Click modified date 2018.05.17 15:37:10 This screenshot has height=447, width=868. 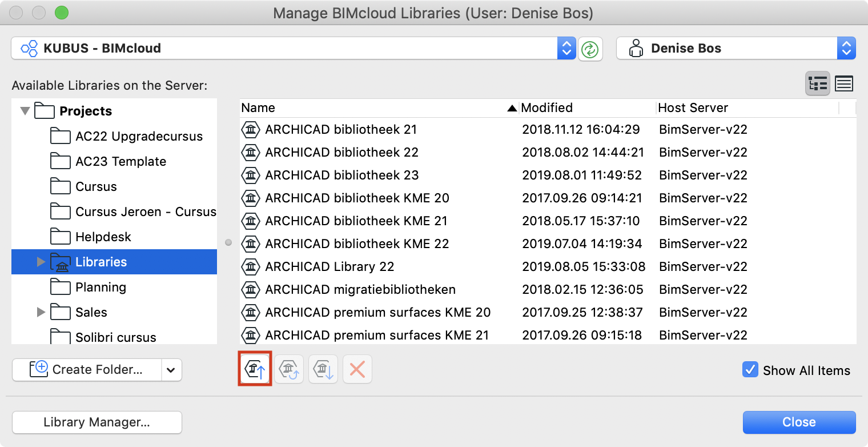click(x=581, y=221)
